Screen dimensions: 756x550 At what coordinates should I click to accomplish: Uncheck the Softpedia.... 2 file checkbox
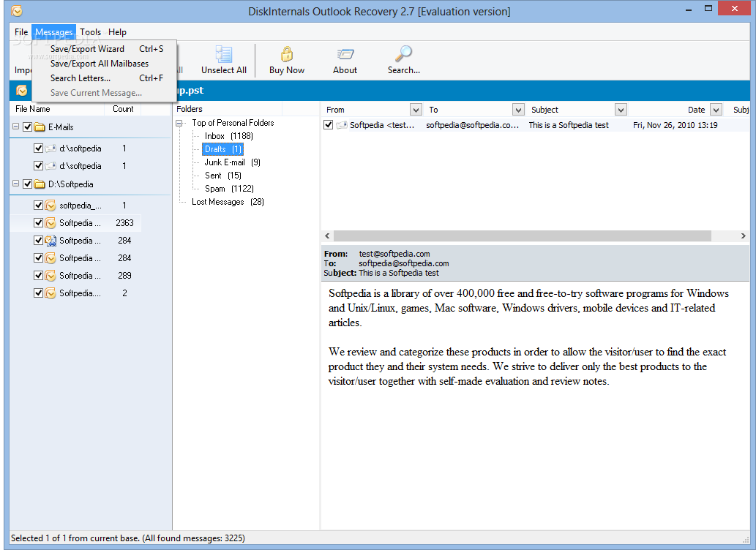coord(39,293)
